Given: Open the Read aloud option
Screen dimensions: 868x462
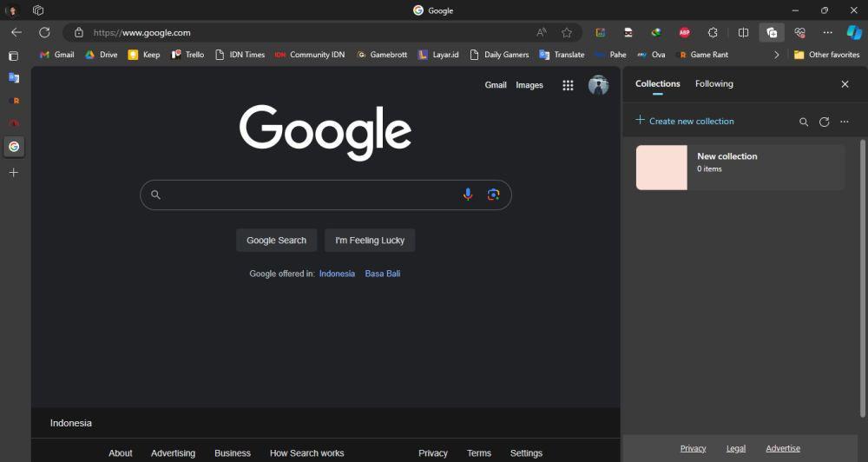Looking at the screenshot, I should (x=542, y=33).
